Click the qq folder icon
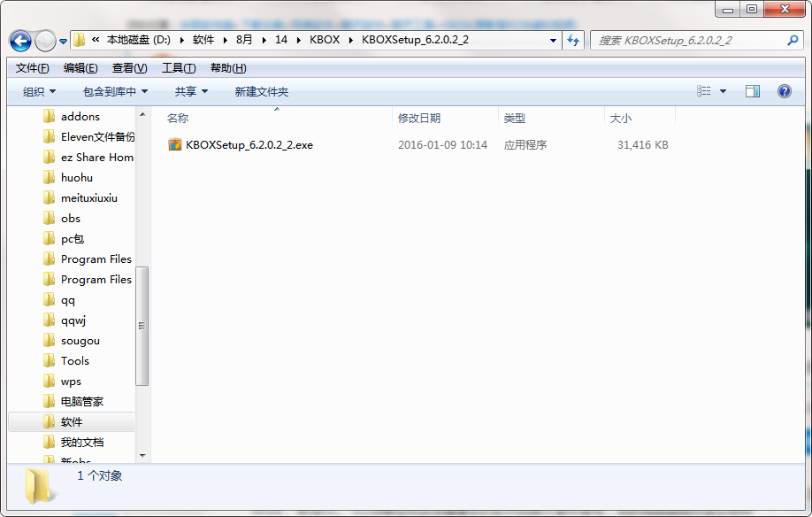812x517 pixels. [x=49, y=299]
